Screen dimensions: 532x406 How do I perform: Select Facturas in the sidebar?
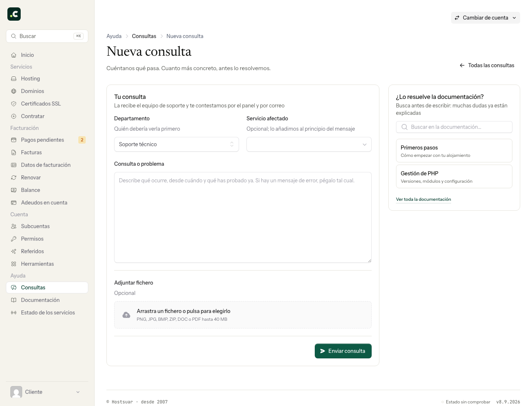pos(47,152)
